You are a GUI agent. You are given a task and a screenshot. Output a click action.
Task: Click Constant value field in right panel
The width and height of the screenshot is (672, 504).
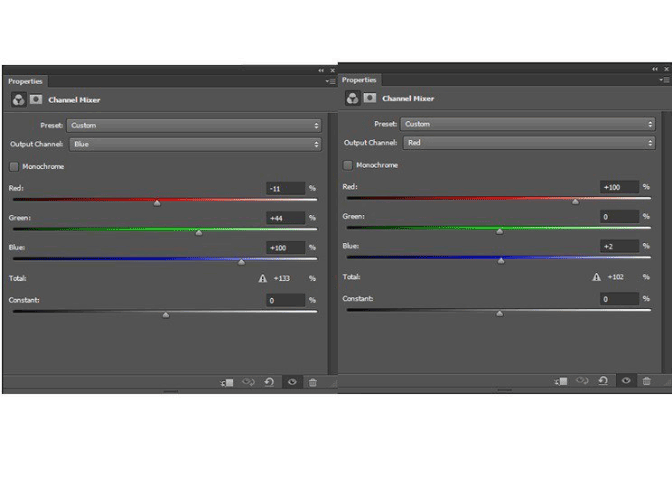pyautogui.click(x=619, y=299)
